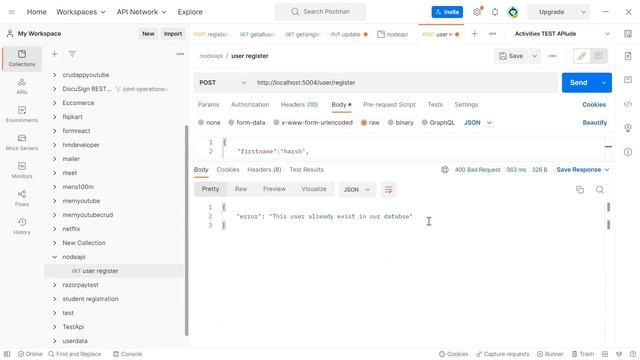Open the Workspaces menu
The width and height of the screenshot is (640, 360).
(80, 12)
